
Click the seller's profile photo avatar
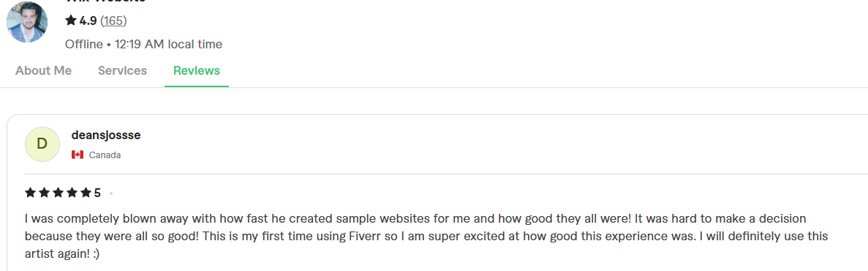pyautogui.click(x=26, y=22)
